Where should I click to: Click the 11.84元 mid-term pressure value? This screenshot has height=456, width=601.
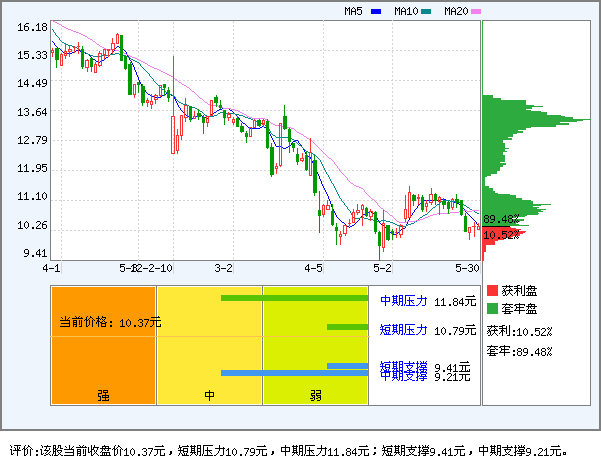tap(455, 302)
